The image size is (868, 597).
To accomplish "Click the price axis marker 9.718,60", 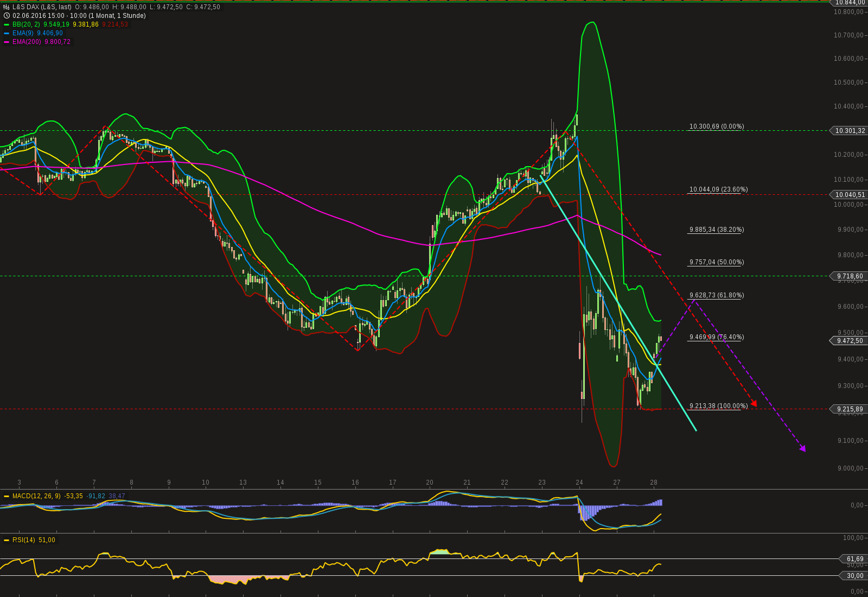I will point(848,276).
